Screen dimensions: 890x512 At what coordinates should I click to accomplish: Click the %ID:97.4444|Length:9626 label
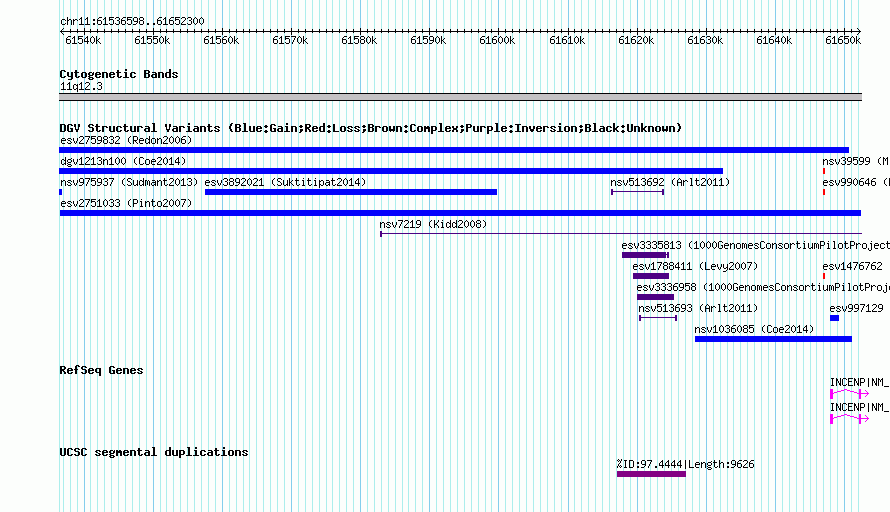tap(686, 464)
